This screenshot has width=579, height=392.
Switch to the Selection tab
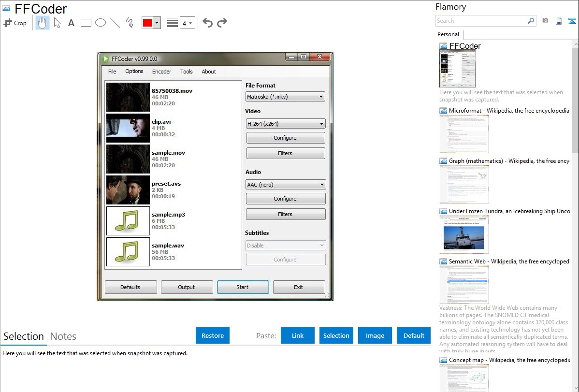[x=24, y=336]
